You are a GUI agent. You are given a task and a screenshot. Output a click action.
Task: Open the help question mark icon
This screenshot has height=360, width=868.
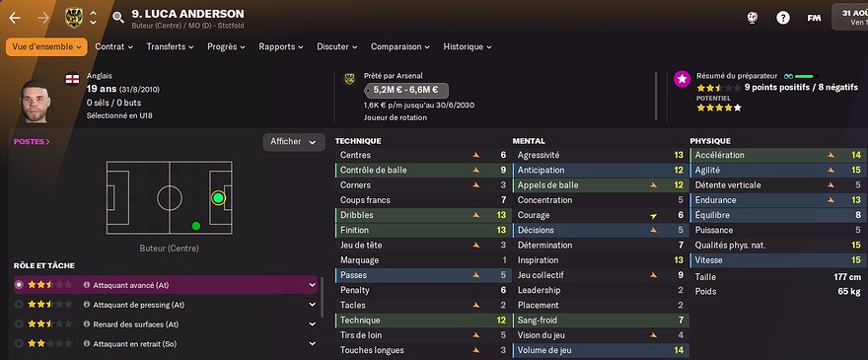click(x=783, y=18)
